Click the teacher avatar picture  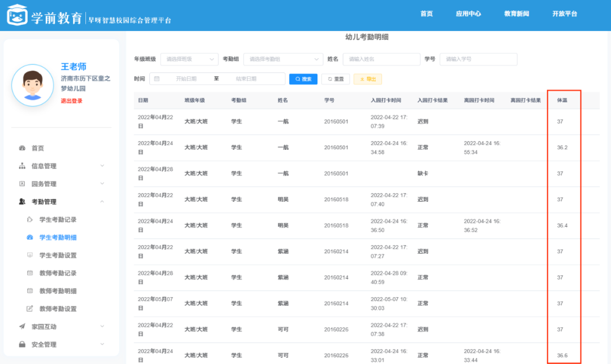[x=32, y=85]
